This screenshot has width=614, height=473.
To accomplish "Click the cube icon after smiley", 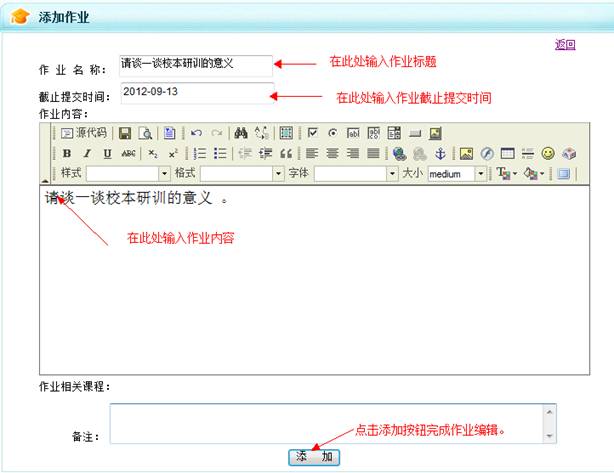I will pyautogui.click(x=569, y=153).
